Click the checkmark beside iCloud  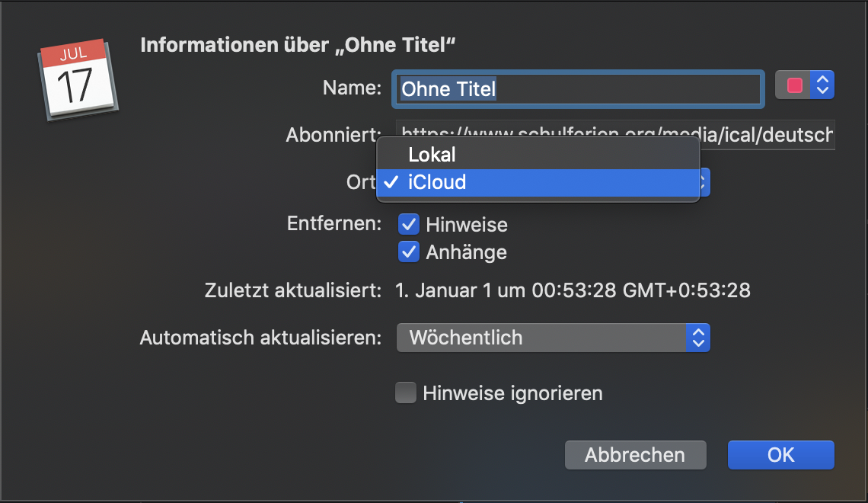point(391,182)
